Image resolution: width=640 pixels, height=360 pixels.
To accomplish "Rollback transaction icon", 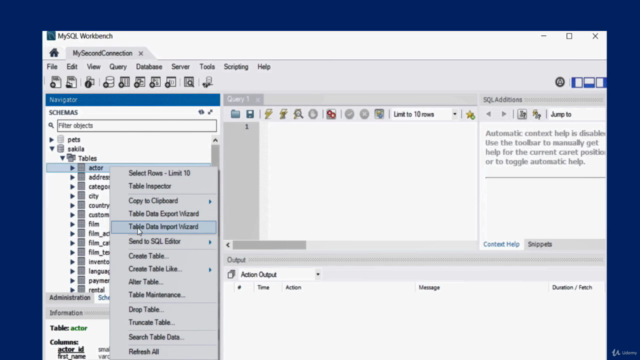I will pyautogui.click(x=364, y=114).
